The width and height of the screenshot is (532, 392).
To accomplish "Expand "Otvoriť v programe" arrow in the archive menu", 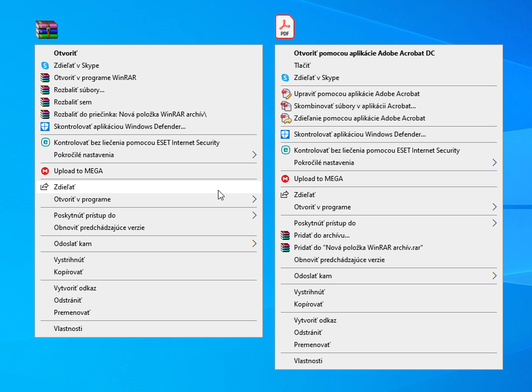I will pyautogui.click(x=254, y=199).
